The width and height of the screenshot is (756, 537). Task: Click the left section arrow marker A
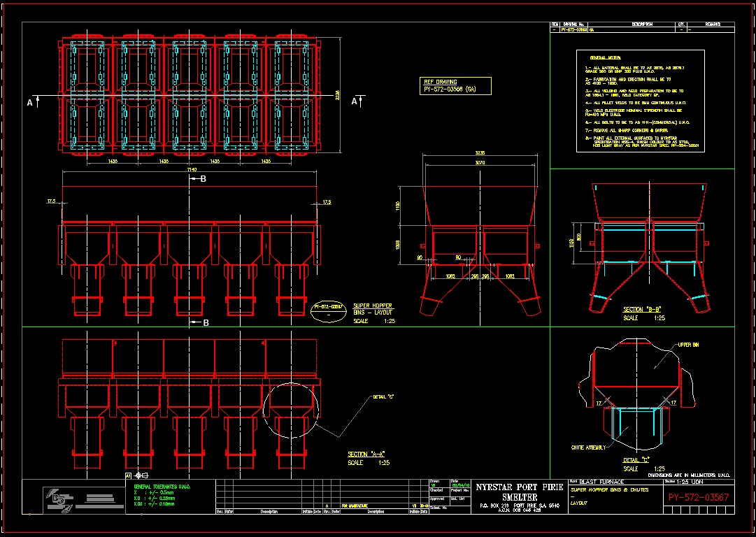click(31, 102)
